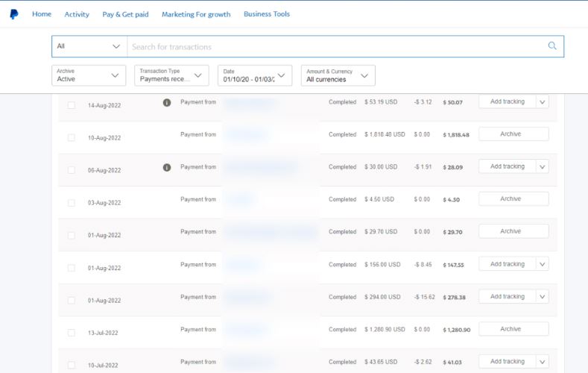Open the Home menu
The width and height of the screenshot is (588, 373).
42,14
